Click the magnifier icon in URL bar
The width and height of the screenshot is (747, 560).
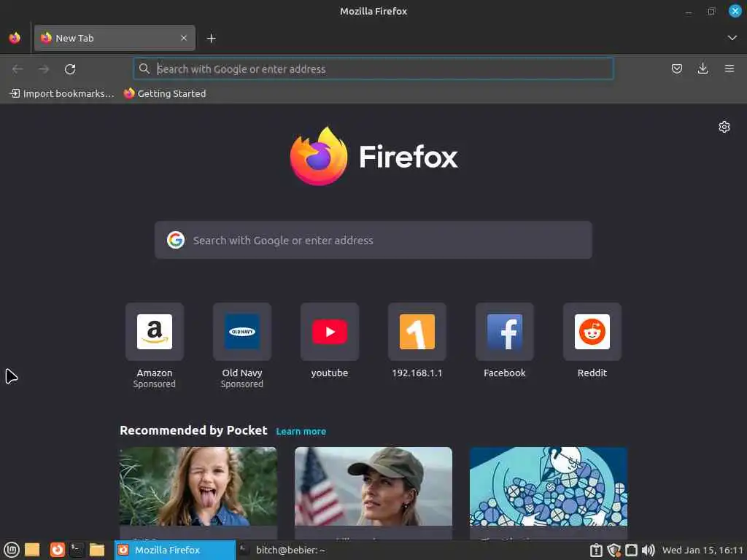pyautogui.click(x=144, y=69)
